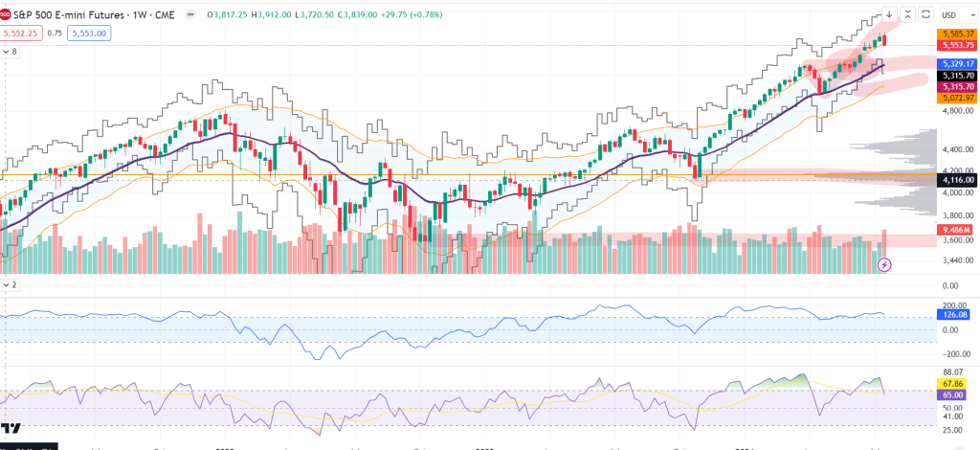Image resolution: width=980 pixels, height=450 pixels.
Task: Click the collapse pane chevrons icon
Action: click(907, 14)
